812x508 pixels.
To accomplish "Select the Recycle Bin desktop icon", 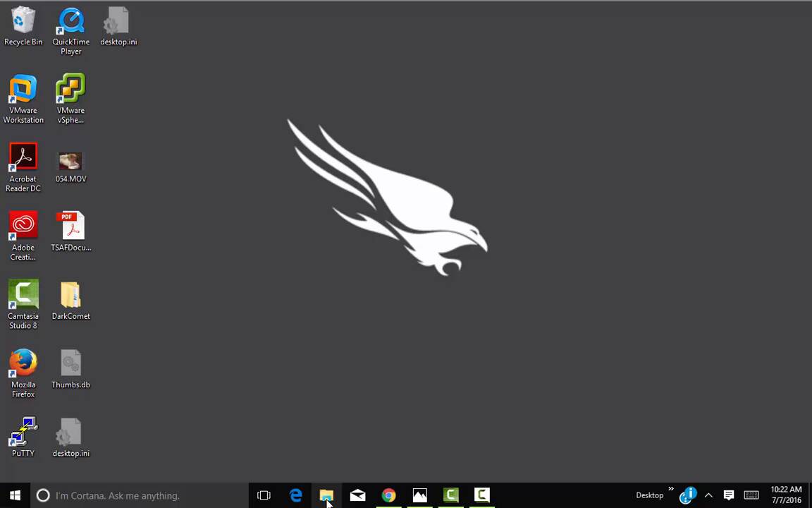I will tap(23, 26).
